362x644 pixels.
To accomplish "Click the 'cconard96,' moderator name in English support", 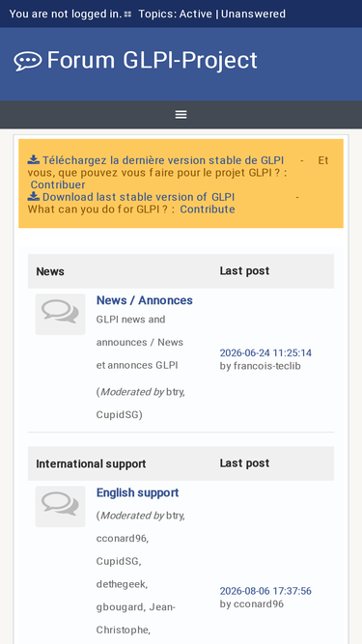I will 123,538.
